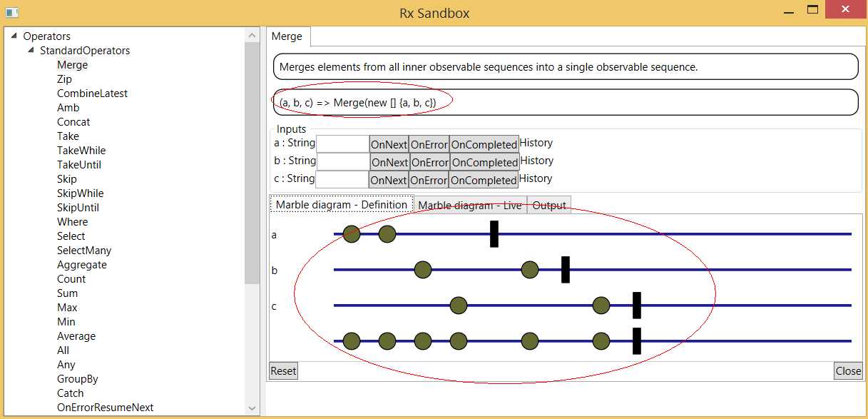Image resolution: width=868 pixels, height=419 pixels.
Task: Select the TakeWhile operator
Action: 81,151
